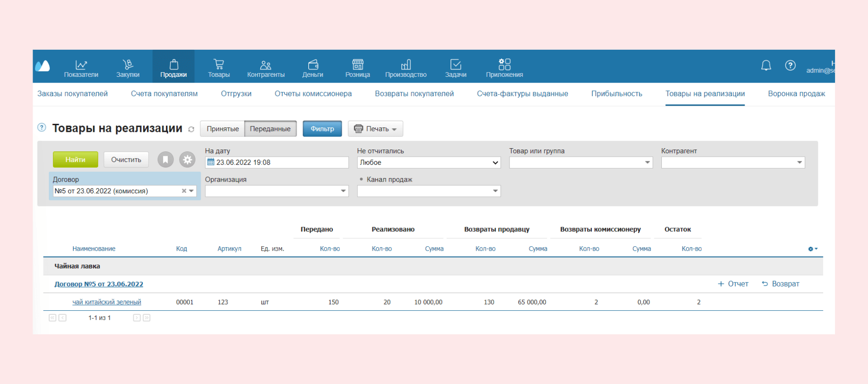Open the Возвраты покупателей tab

414,94
